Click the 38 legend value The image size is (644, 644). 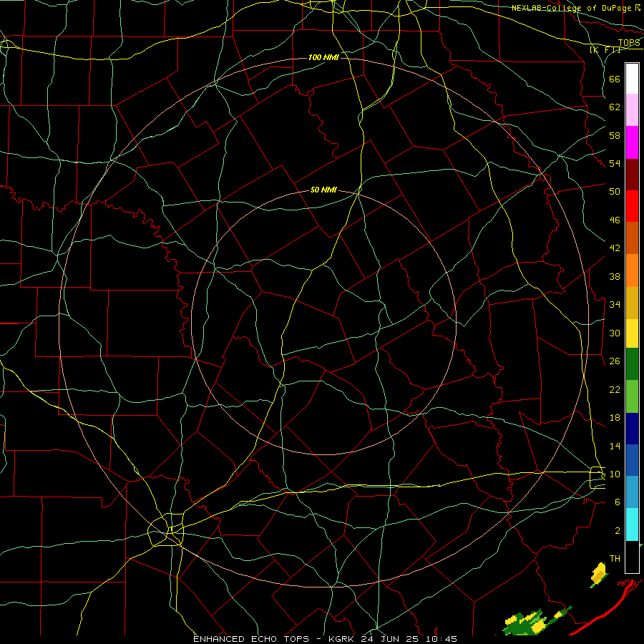pos(615,276)
